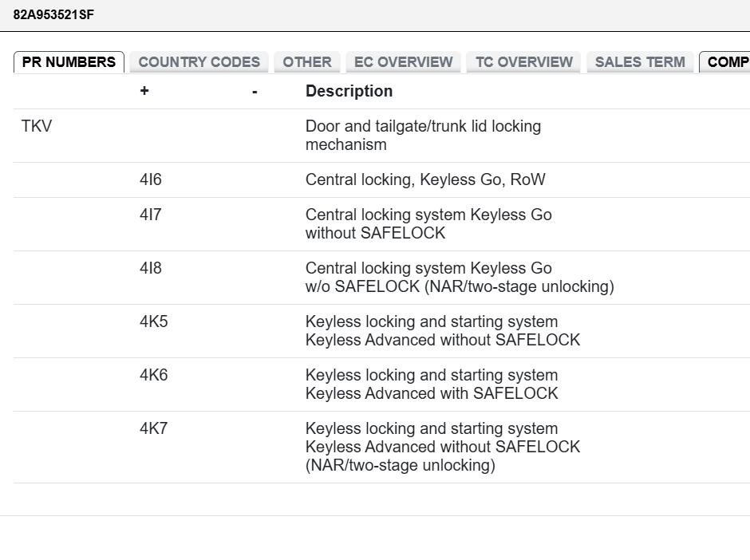
Task: Select the TKV family code
Action: click(37, 126)
